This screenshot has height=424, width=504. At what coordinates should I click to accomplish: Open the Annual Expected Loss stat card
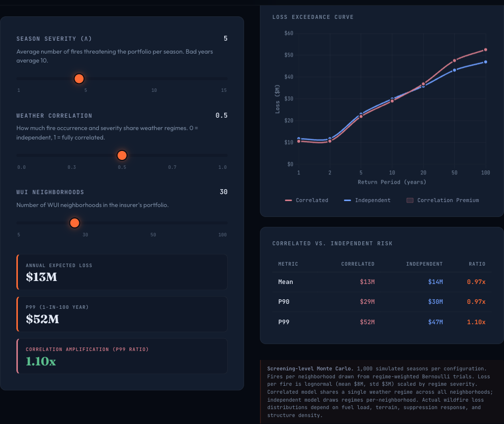tap(122, 272)
